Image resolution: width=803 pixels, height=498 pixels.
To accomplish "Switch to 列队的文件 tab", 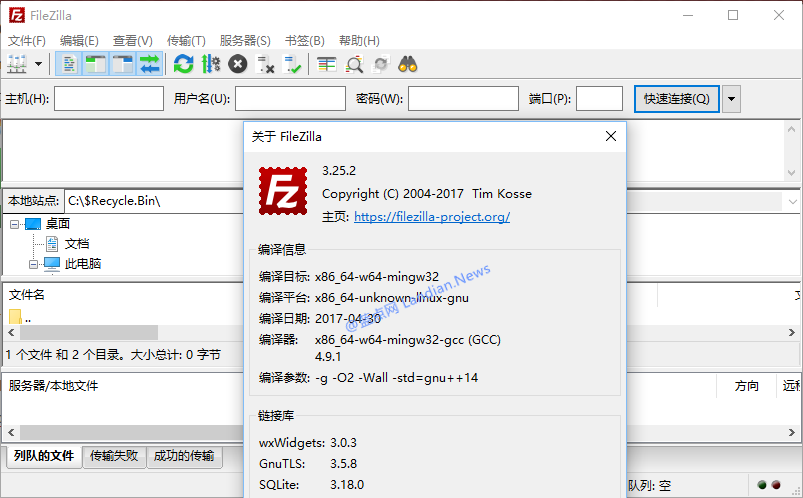I will point(44,456).
